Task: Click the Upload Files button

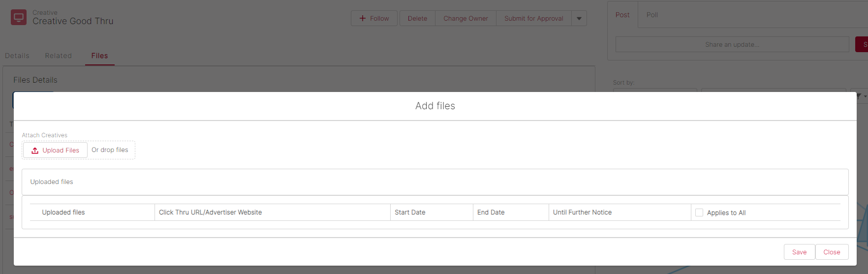Action: point(55,150)
